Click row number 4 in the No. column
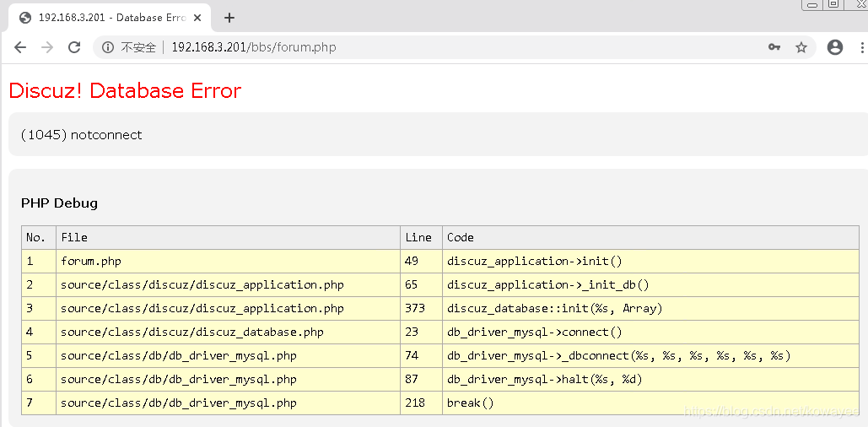The image size is (868, 427). (x=39, y=332)
